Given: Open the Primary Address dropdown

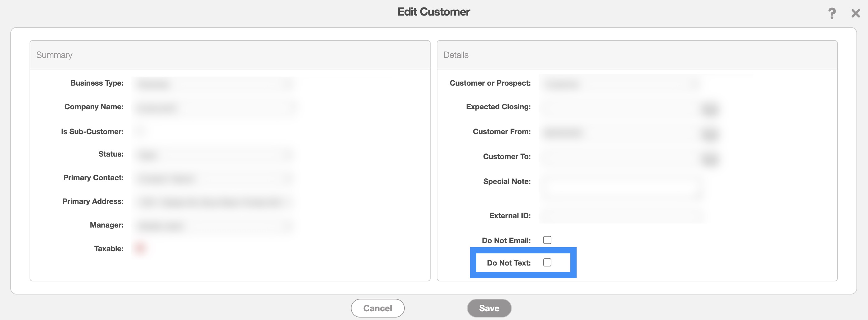Looking at the screenshot, I should (x=213, y=202).
